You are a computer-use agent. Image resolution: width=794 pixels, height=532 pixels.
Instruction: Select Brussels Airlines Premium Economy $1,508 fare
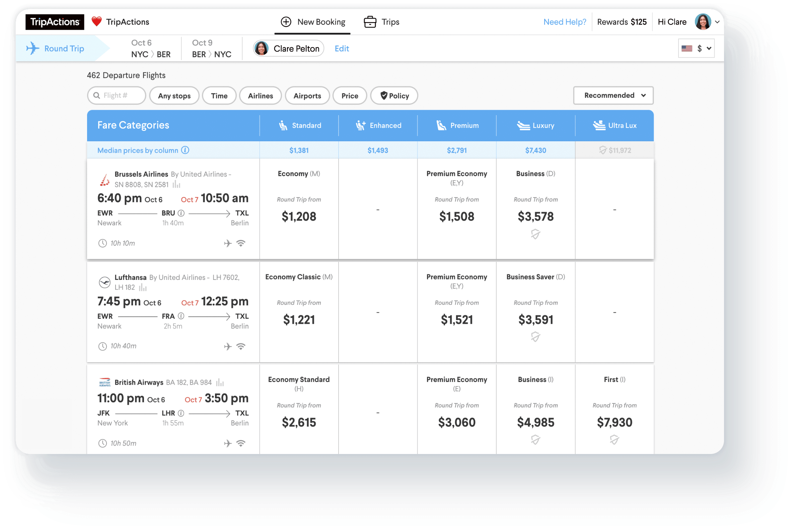[x=457, y=209]
